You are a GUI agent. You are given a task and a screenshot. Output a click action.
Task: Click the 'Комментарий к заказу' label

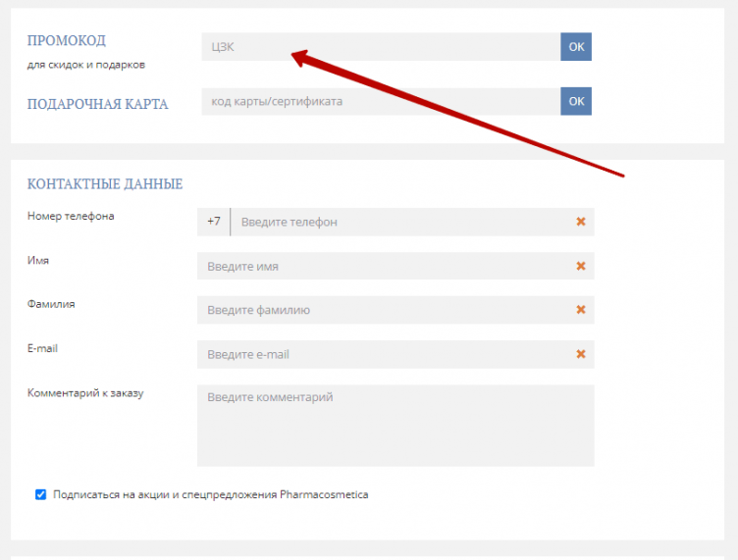click(x=85, y=393)
